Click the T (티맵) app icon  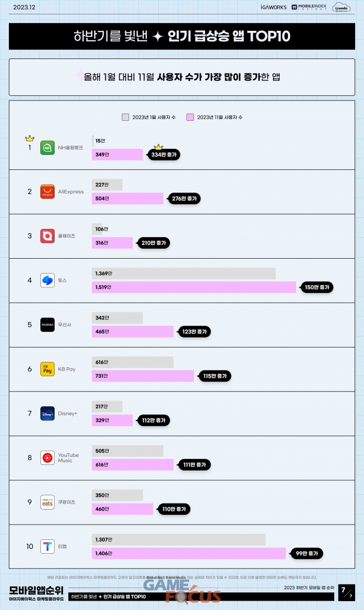tap(47, 547)
